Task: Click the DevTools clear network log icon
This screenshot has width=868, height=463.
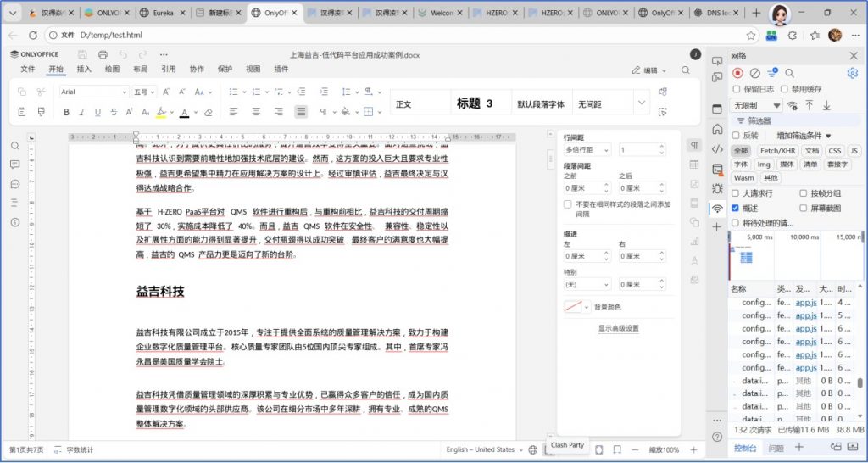Action: coord(754,74)
